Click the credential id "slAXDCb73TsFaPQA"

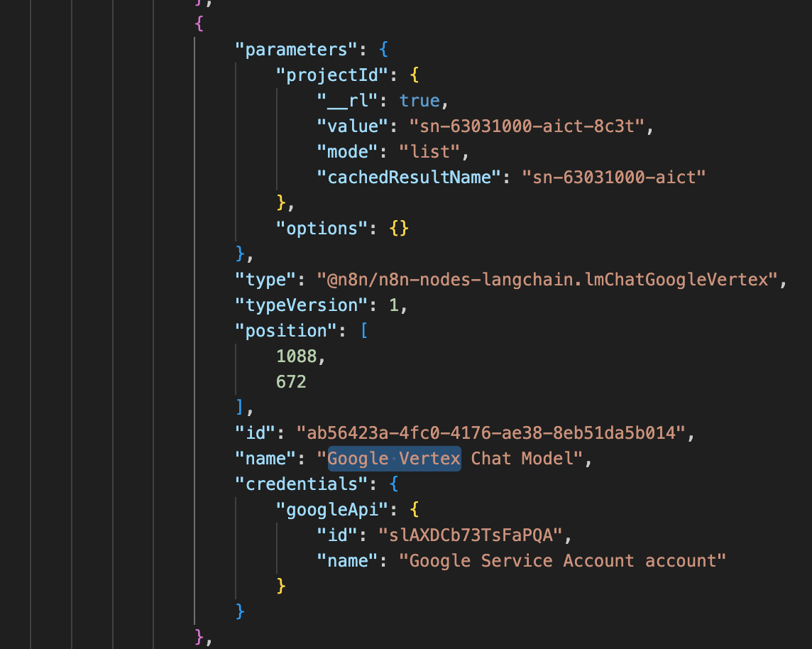470,535
